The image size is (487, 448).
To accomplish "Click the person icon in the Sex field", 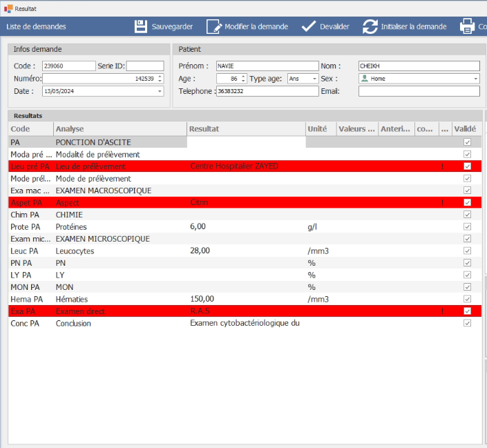I will pyautogui.click(x=365, y=79).
